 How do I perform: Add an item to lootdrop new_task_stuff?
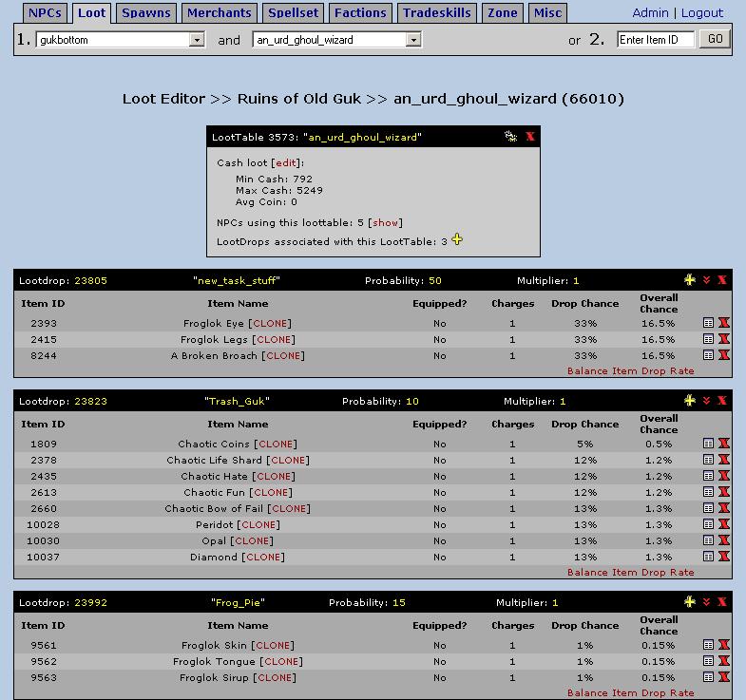690,280
